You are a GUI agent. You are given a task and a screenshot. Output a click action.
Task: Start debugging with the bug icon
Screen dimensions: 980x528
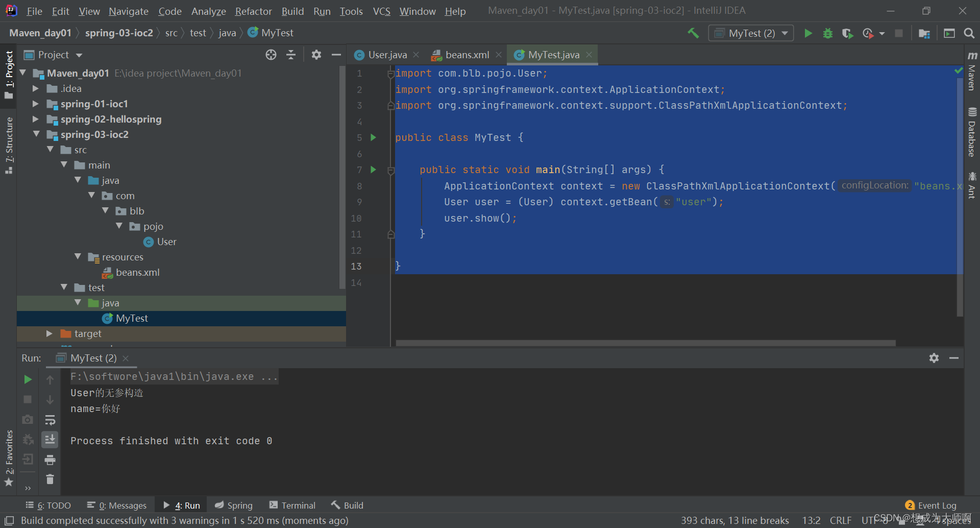827,33
